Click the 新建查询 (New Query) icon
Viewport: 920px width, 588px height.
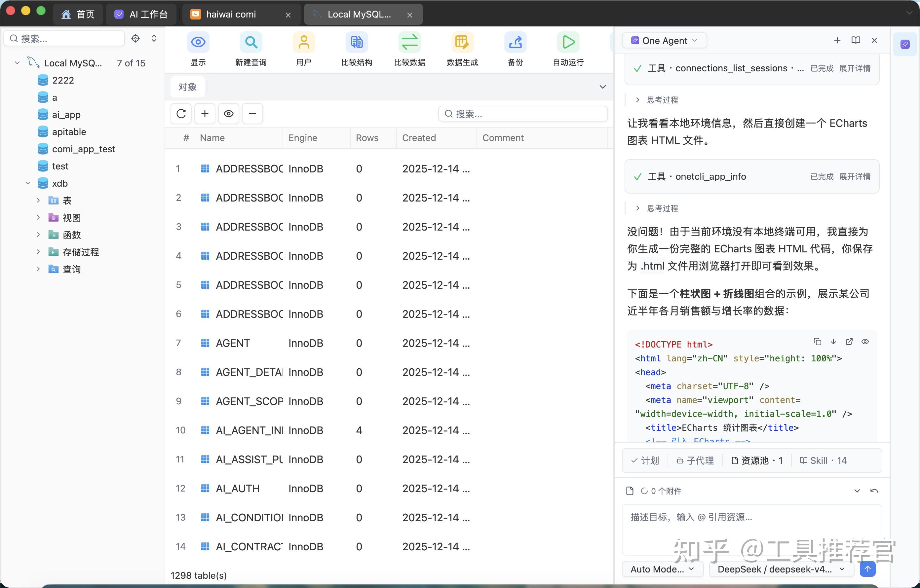pyautogui.click(x=250, y=42)
